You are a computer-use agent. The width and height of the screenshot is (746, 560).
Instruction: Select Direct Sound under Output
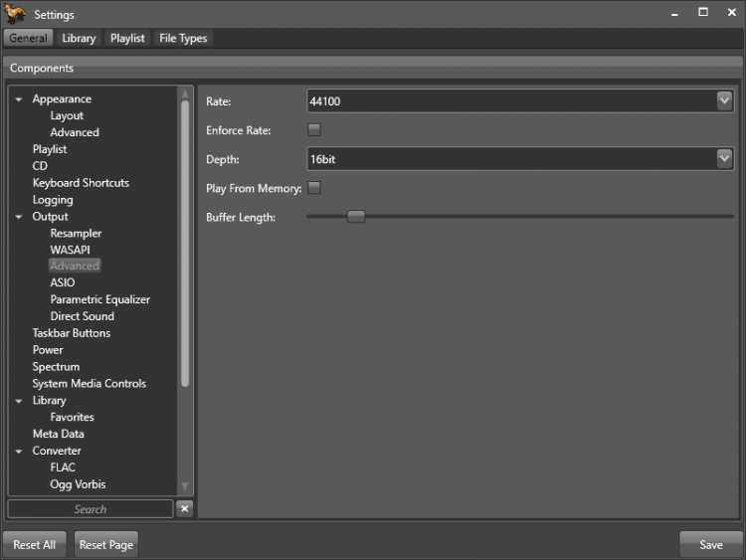tap(83, 316)
